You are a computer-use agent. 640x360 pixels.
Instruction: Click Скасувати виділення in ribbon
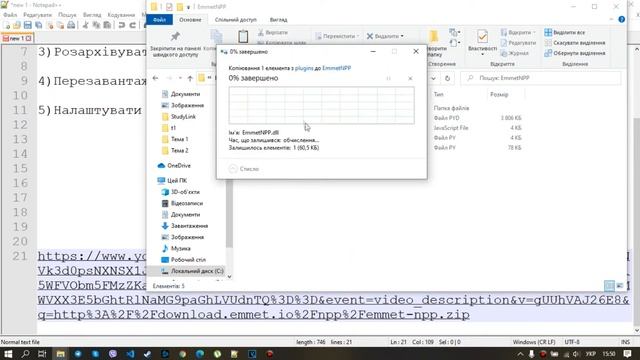tap(575, 43)
